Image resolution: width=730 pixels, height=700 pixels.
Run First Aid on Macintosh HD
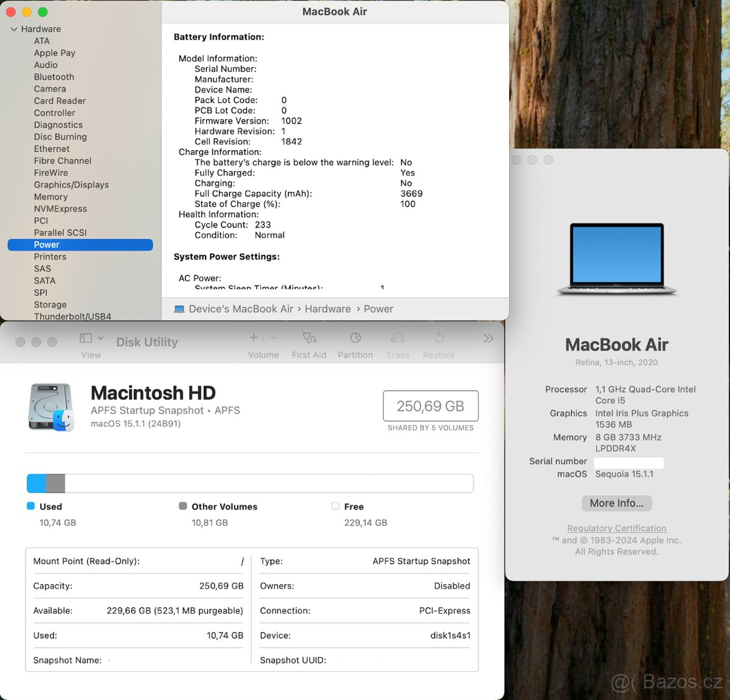309,343
